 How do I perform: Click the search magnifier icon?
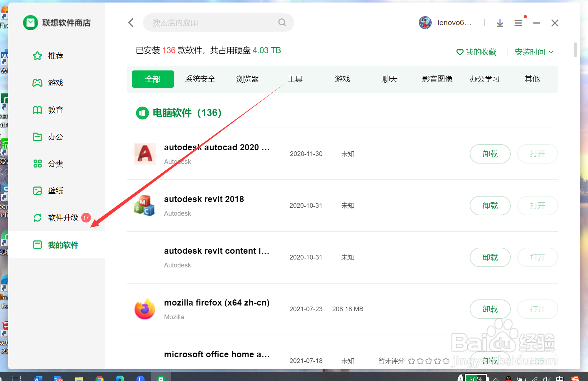[282, 22]
